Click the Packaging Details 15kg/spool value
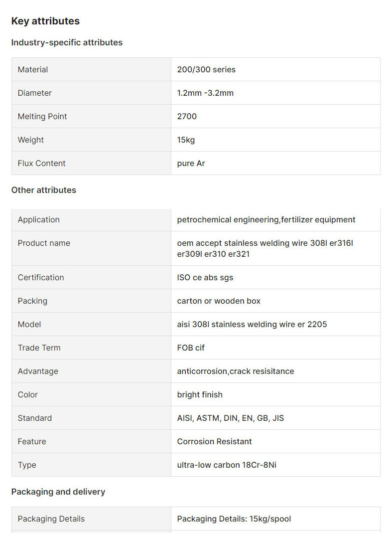 pyautogui.click(x=234, y=519)
